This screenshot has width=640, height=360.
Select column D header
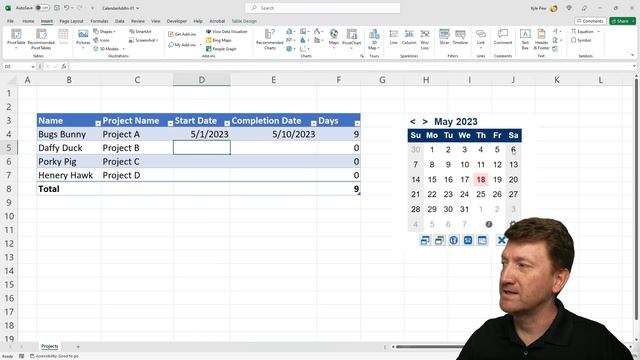[202, 80]
